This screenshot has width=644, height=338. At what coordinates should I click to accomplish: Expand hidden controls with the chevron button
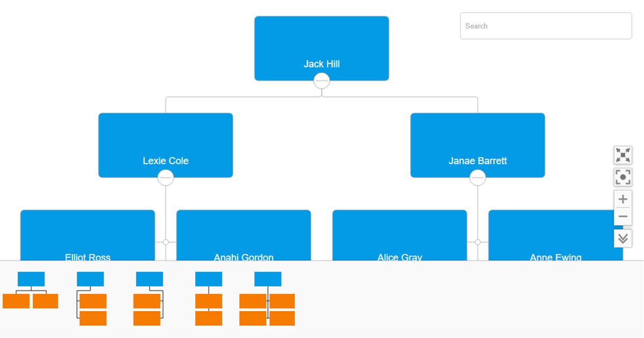623,238
